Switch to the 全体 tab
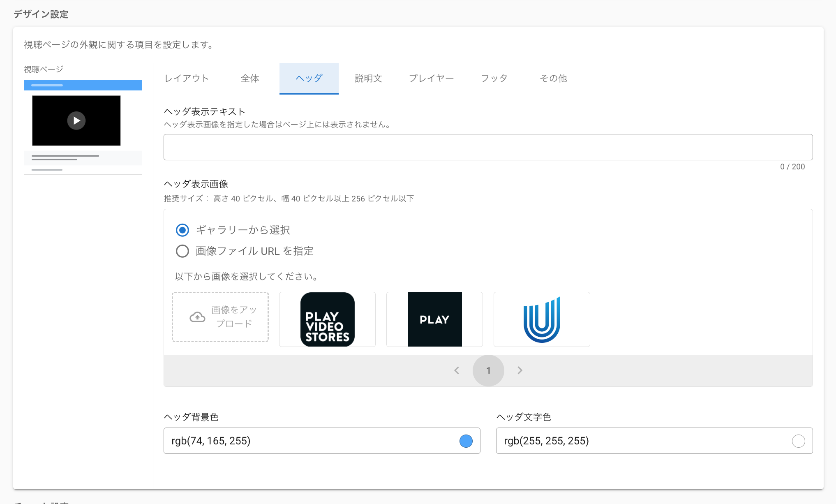The height and width of the screenshot is (504, 836). 250,79
